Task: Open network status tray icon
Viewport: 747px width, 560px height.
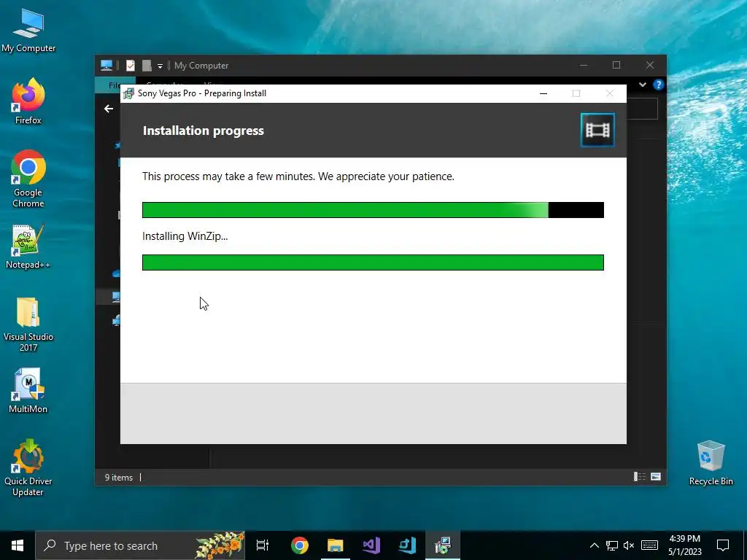Action: [612, 545]
